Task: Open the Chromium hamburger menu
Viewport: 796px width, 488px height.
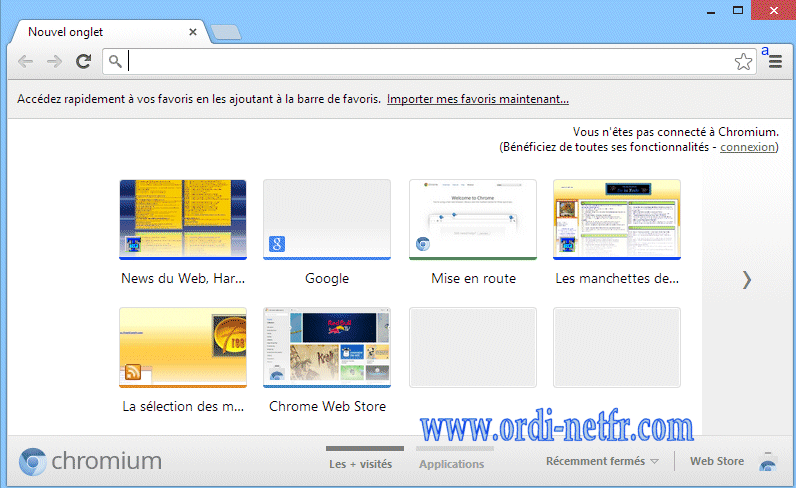Action: click(775, 62)
